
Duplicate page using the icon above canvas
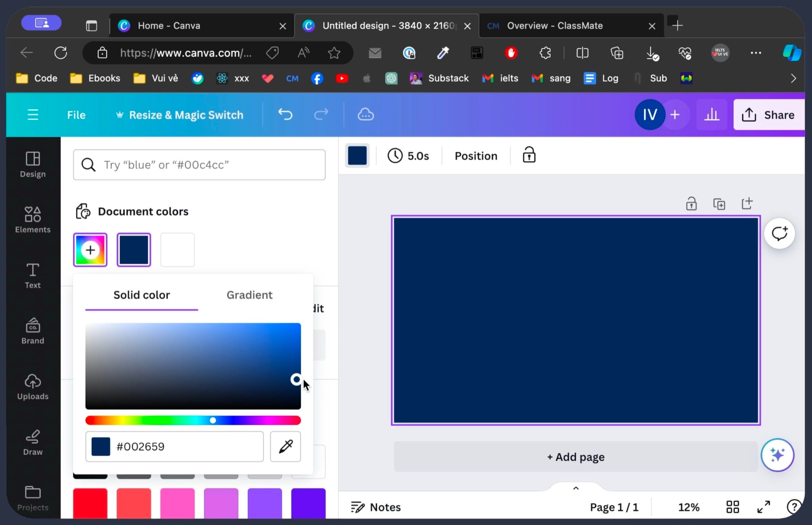tap(719, 204)
